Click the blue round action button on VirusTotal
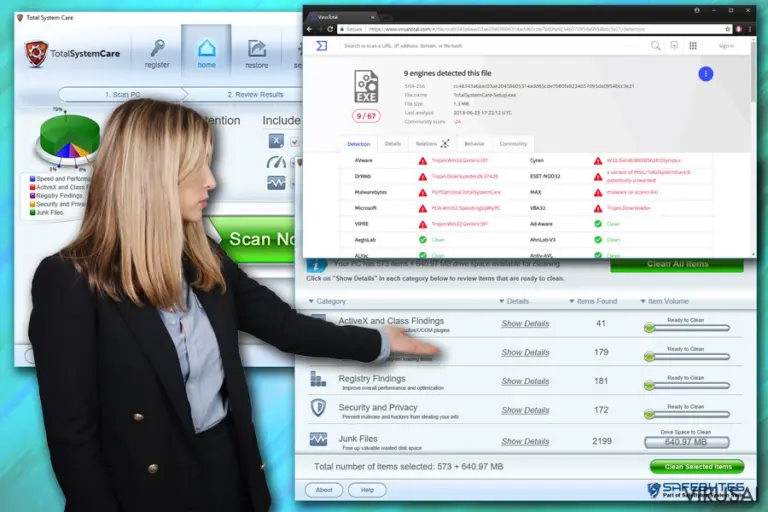This screenshot has width=768, height=512. point(706,74)
